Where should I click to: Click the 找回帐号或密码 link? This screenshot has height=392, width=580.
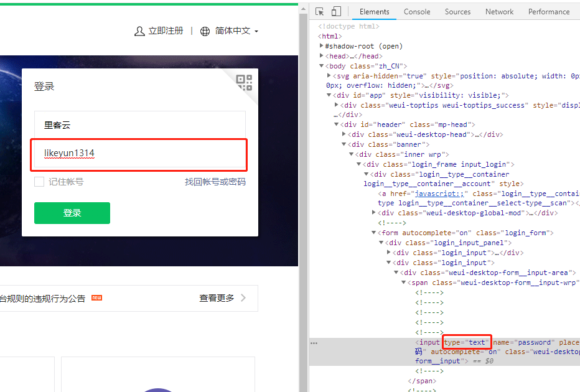215,182
